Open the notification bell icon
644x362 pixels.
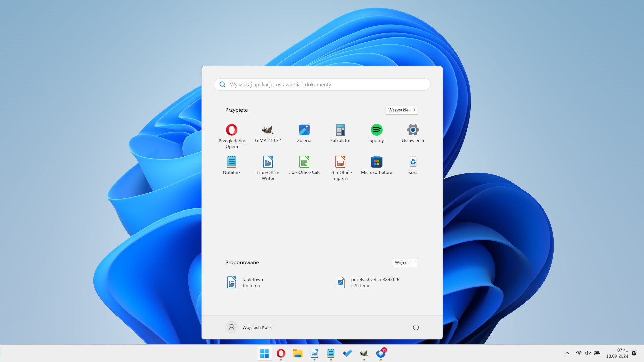634,353
